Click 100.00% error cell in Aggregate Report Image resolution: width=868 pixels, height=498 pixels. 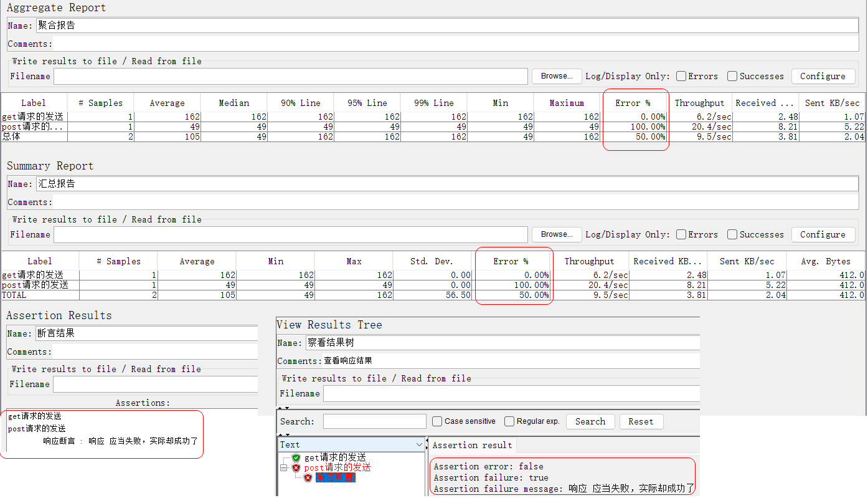(633, 127)
